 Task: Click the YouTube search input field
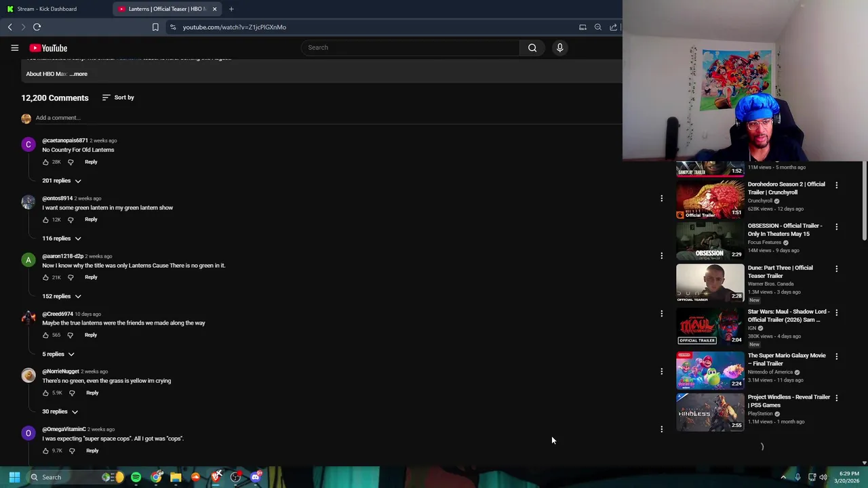pos(411,47)
